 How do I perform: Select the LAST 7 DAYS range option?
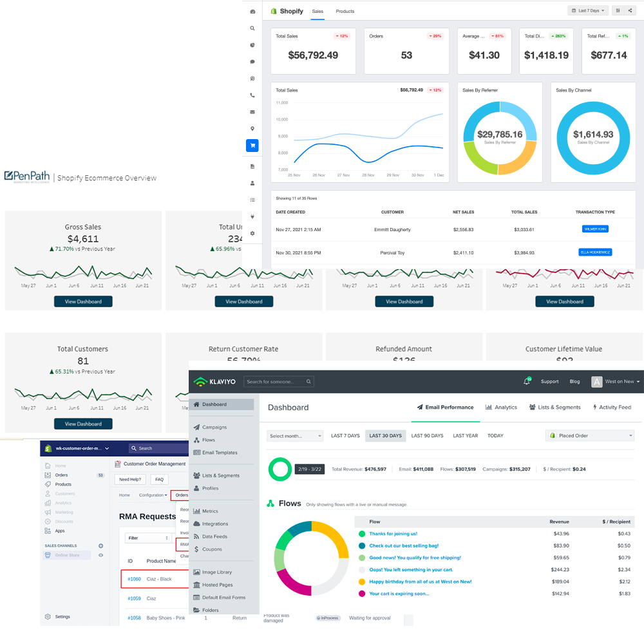pyautogui.click(x=345, y=436)
